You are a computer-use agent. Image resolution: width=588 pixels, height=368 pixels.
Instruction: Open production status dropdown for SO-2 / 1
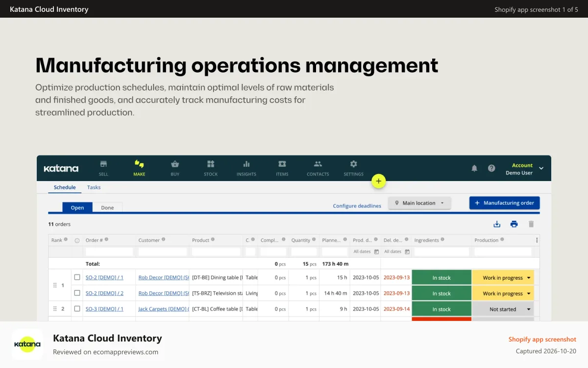pyautogui.click(x=503, y=278)
